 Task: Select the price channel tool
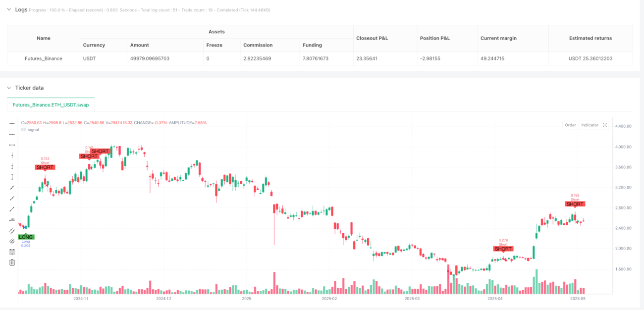[x=12, y=241]
